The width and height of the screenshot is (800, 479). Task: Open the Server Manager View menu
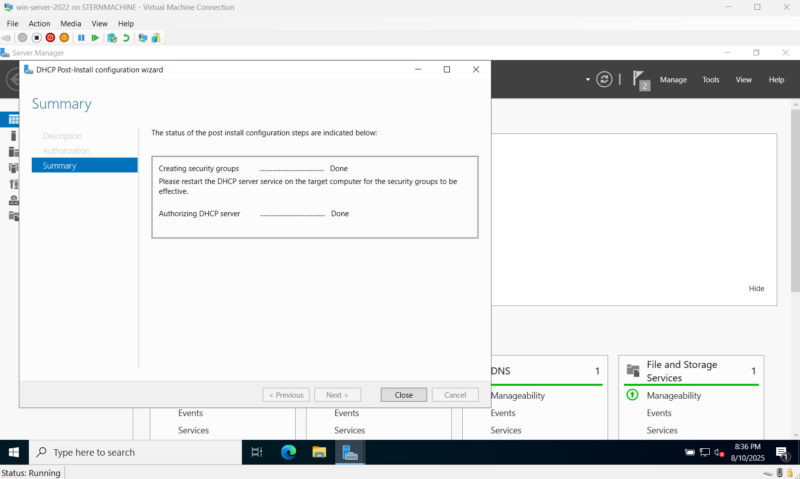pos(743,80)
